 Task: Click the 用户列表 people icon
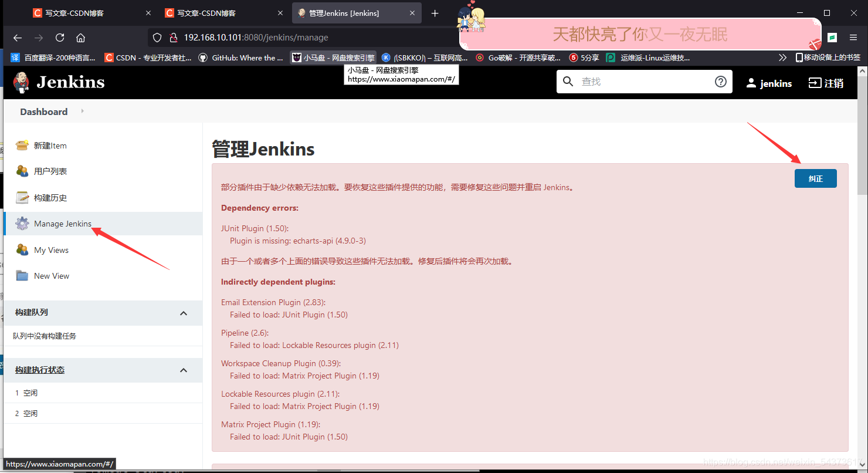point(22,171)
